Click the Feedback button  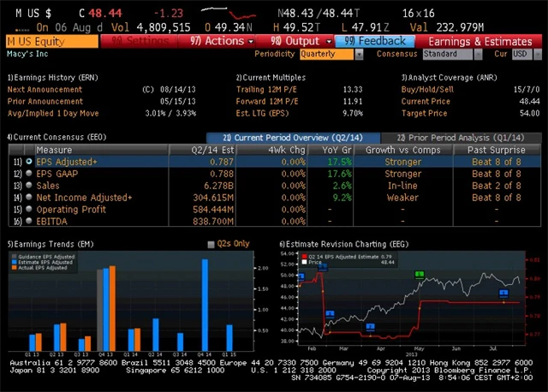click(377, 40)
